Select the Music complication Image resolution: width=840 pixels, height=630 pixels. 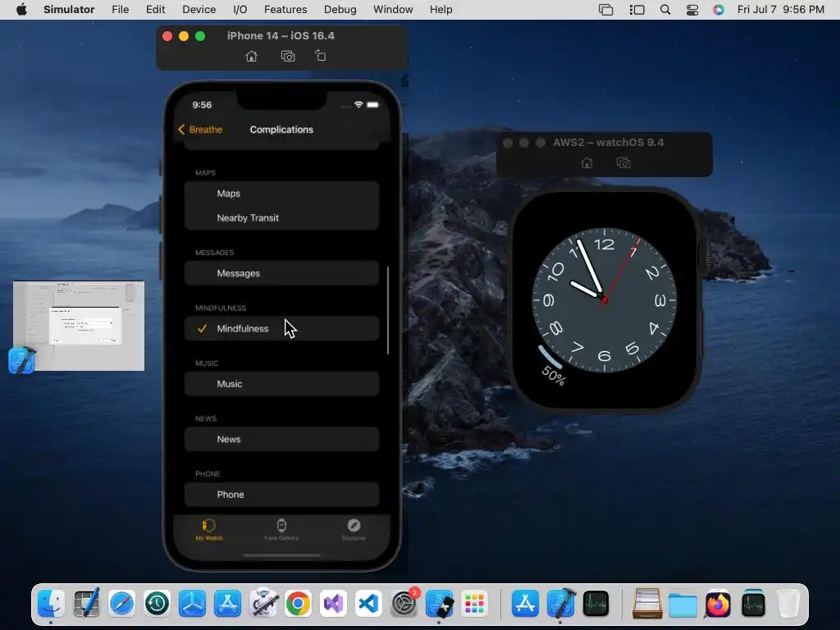[282, 384]
